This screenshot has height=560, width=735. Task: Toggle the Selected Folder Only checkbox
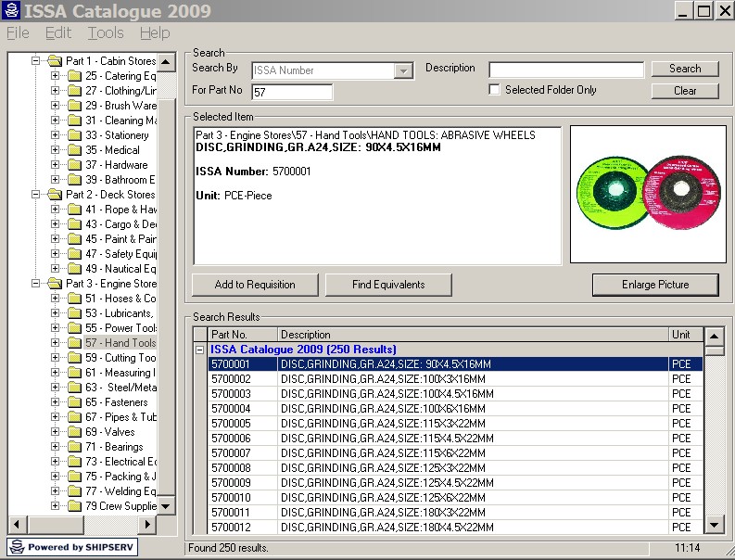[x=494, y=89]
